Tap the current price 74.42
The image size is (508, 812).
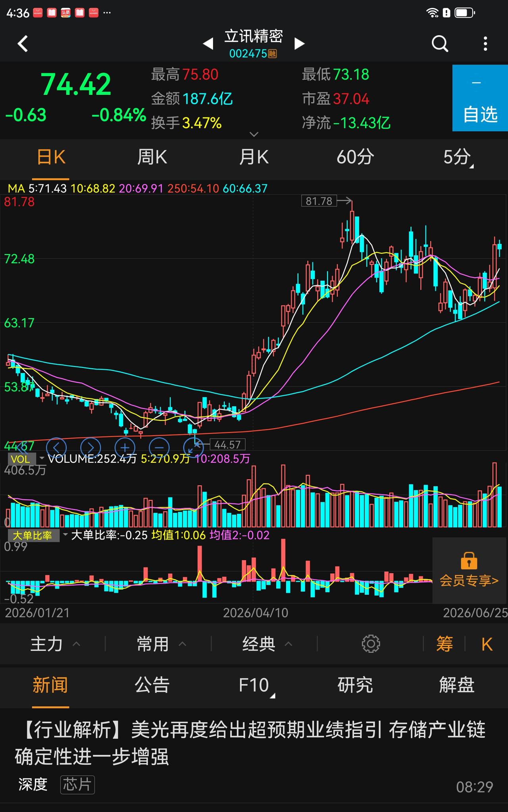(76, 85)
